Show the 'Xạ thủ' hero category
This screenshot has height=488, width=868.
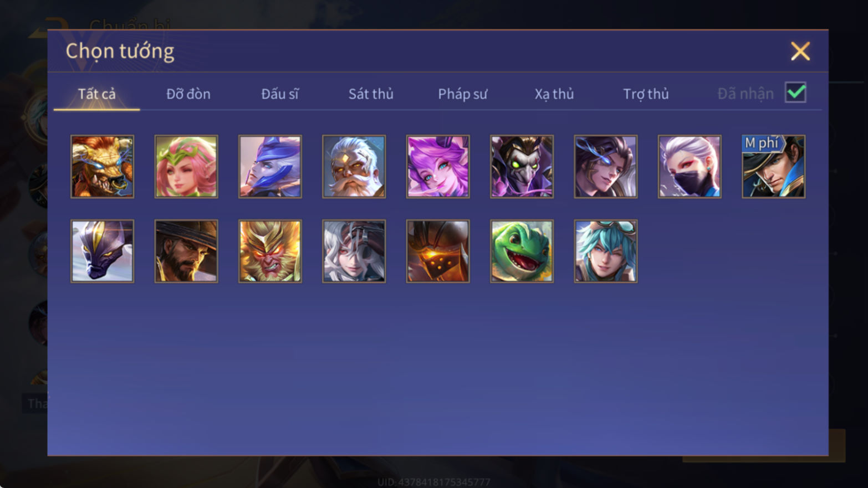coord(554,94)
